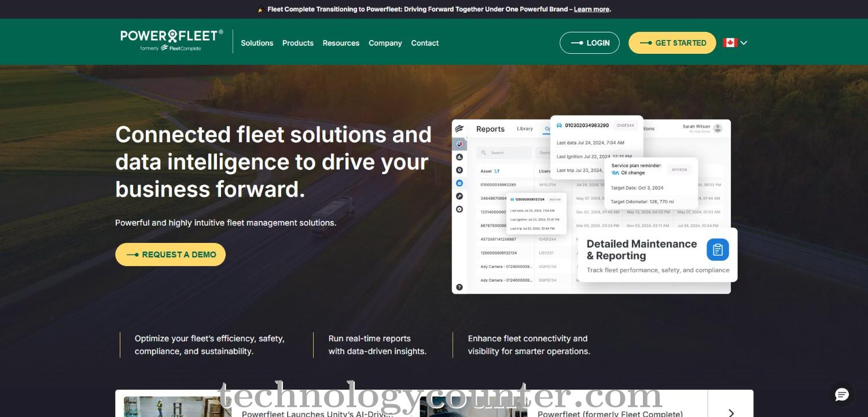Screen dimensions: 868x417
Task: Expand the country selector chevron
Action: (744, 43)
